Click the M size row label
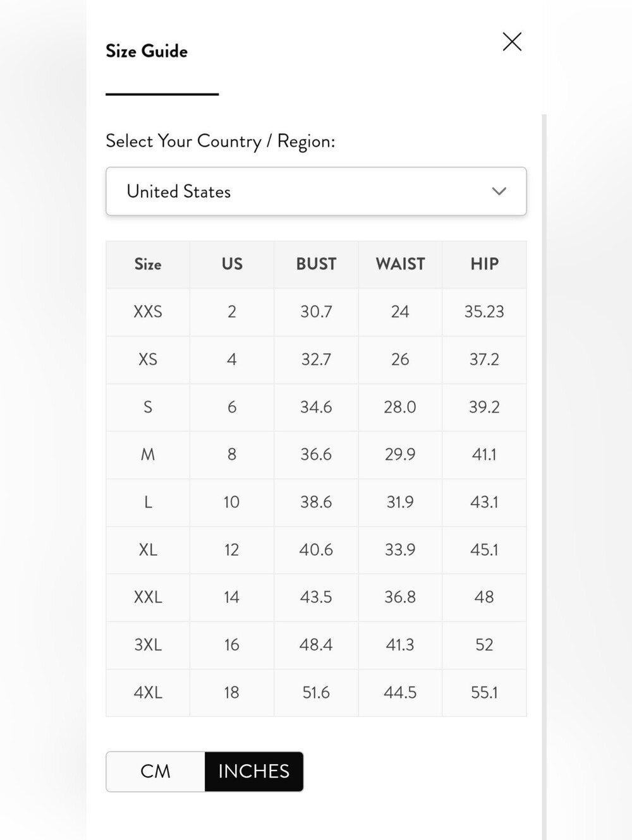This screenshot has height=840, width=632. coord(148,455)
